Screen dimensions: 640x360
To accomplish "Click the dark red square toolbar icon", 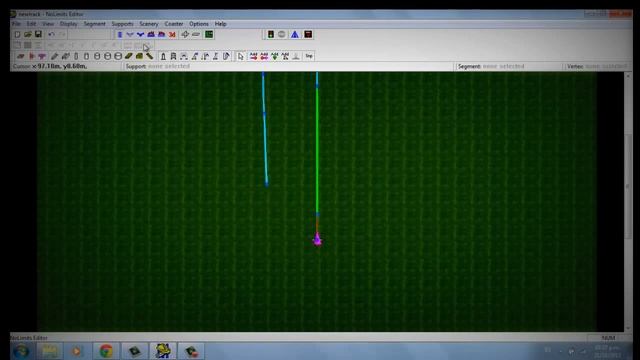I will point(308,35).
